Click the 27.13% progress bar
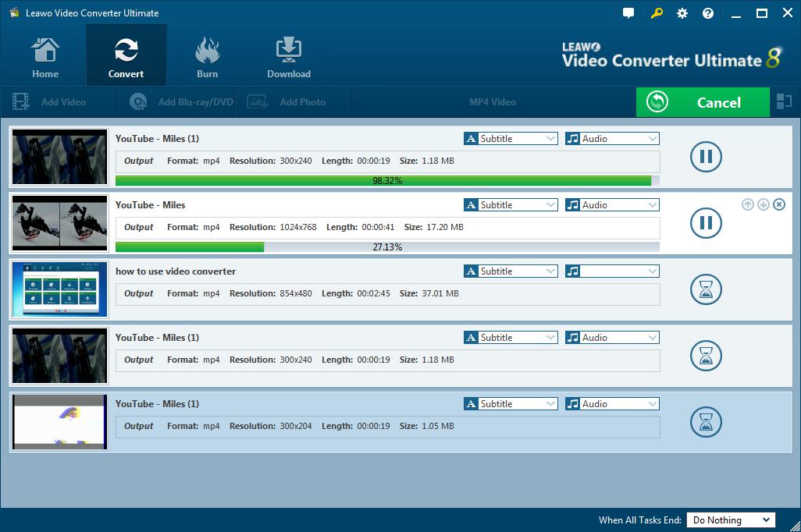Viewport: 801px width, 532px height. click(387, 246)
